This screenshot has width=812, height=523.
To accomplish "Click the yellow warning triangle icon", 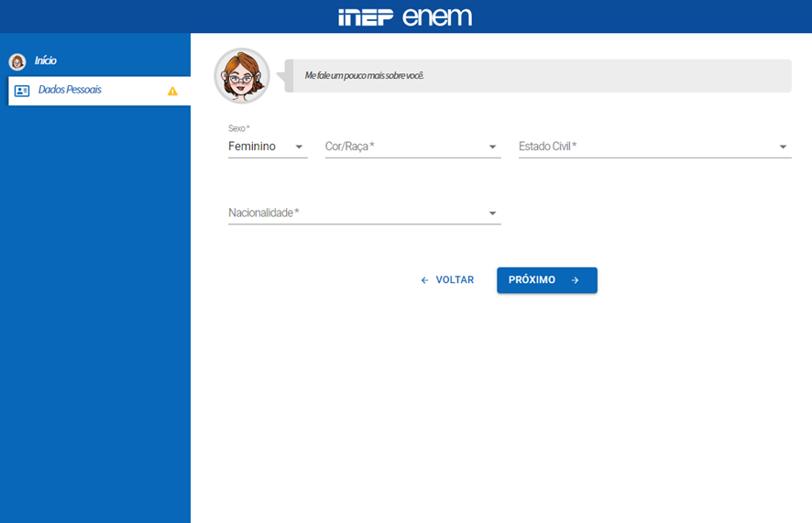I will (172, 92).
